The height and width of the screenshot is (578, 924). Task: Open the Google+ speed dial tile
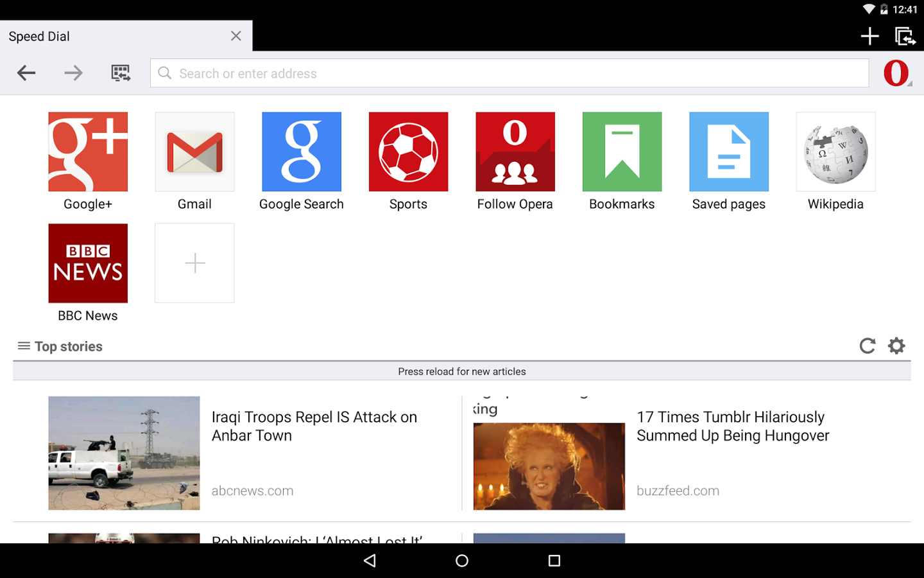pos(88,152)
